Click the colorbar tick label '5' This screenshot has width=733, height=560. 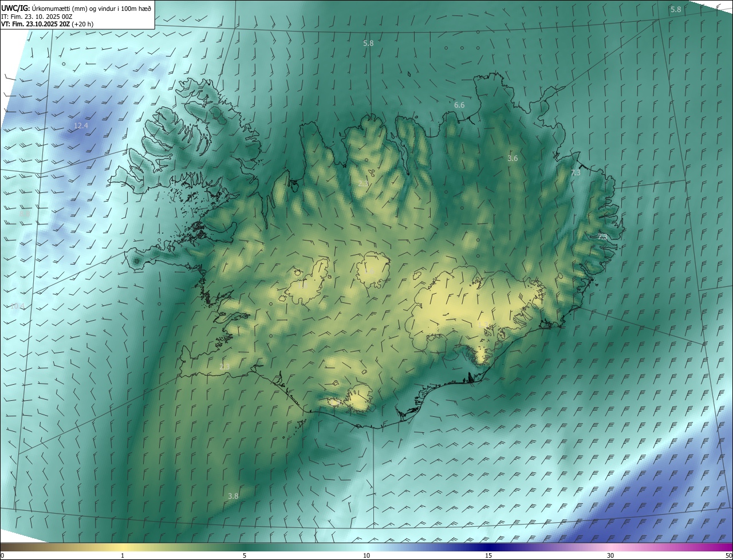click(x=245, y=555)
